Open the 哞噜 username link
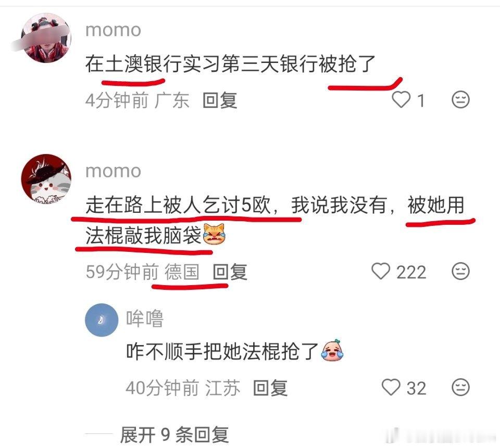Image resolution: width=500 pixels, height=448 pixels. coord(144,318)
